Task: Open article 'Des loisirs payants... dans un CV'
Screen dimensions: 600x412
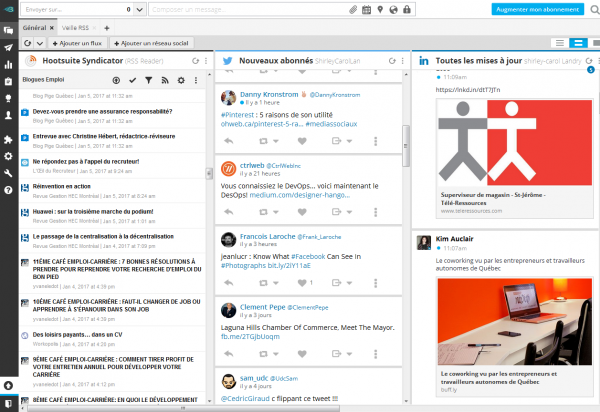Action: (77, 334)
